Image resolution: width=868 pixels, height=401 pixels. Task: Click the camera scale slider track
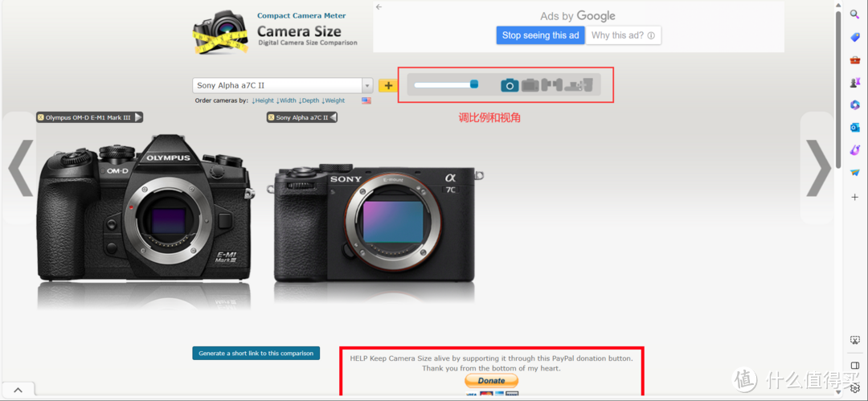pyautogui.click(x=445, y=84)
